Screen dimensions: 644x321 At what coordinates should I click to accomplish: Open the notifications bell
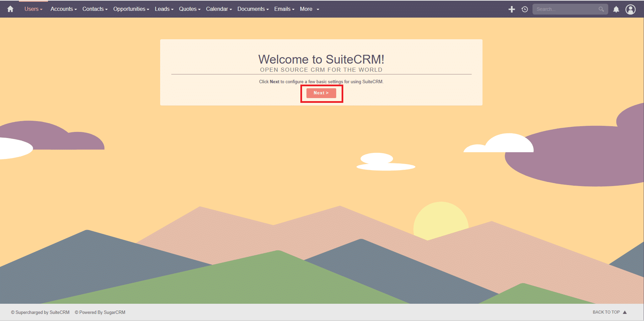click(616, 9)
